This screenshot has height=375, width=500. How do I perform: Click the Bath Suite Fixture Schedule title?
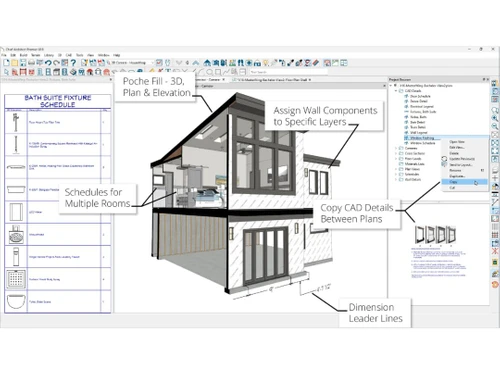(x=58, y=101)
